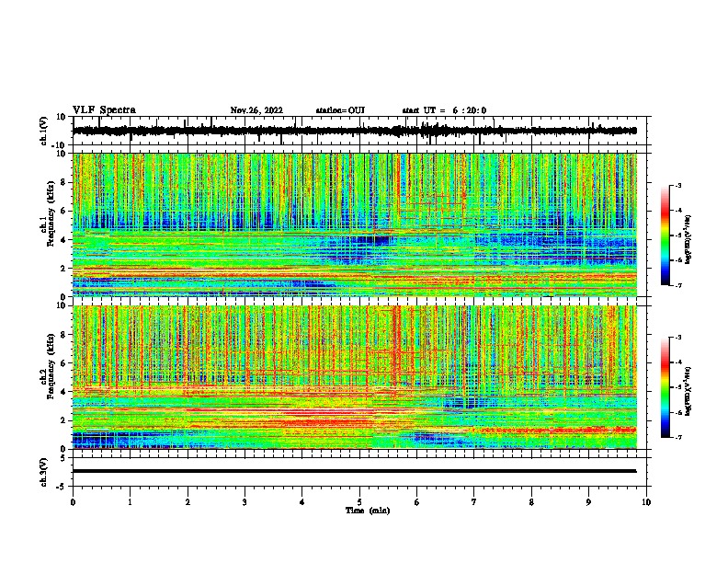
Task: Select the date text "Nov.26, 2022"
Action: (256, 110)
